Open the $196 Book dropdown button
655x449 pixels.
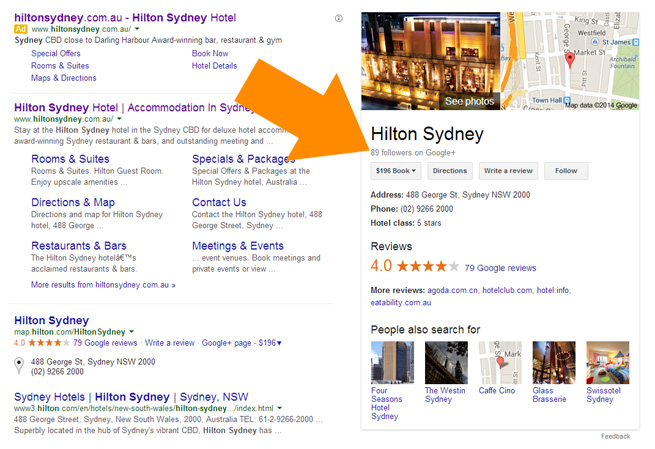point(396,171)
